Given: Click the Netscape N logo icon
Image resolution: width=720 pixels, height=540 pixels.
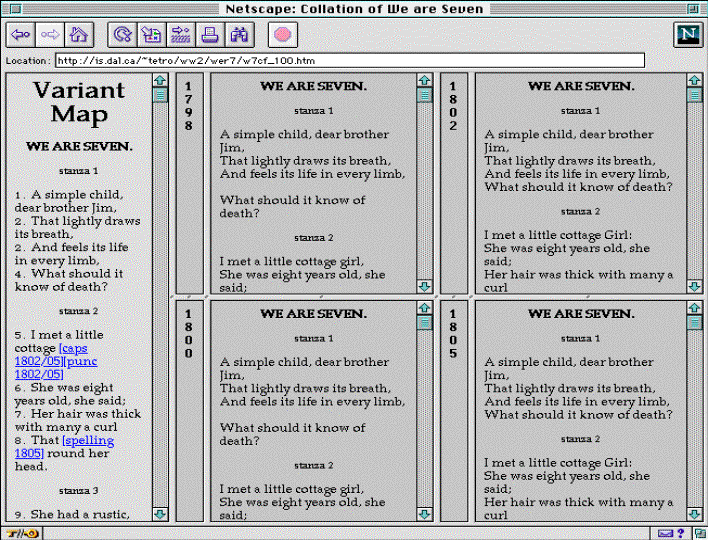Looking at the screenshot, I should (687, 34).
